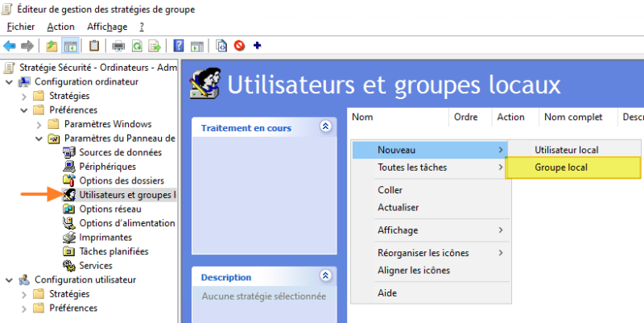Expand the Paramètres Windows node
Image resolution: width=644 pixels, height=323 pixels.
[39, 125]
